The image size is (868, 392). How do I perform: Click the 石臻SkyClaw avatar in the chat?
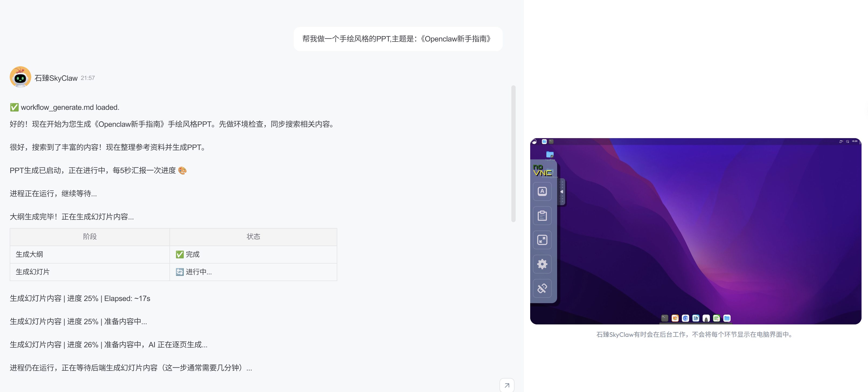point(21,77)
